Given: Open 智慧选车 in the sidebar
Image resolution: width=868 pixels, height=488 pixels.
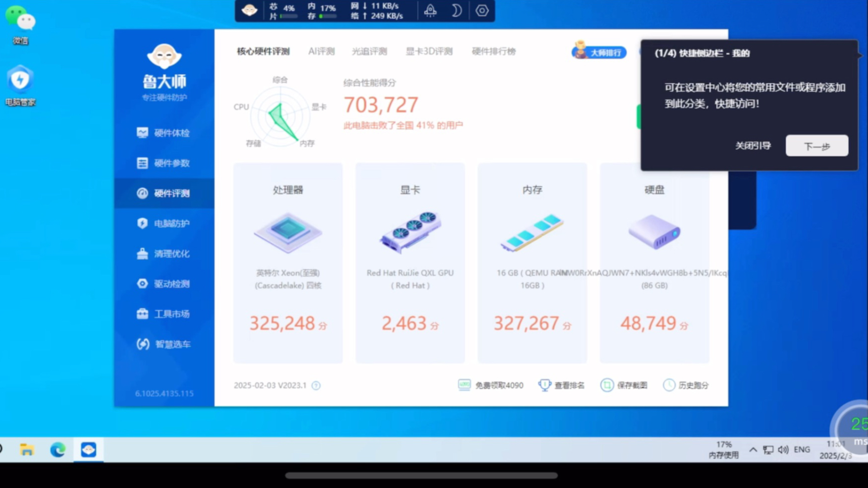Looking at the screenshot, I should point(163,344).
